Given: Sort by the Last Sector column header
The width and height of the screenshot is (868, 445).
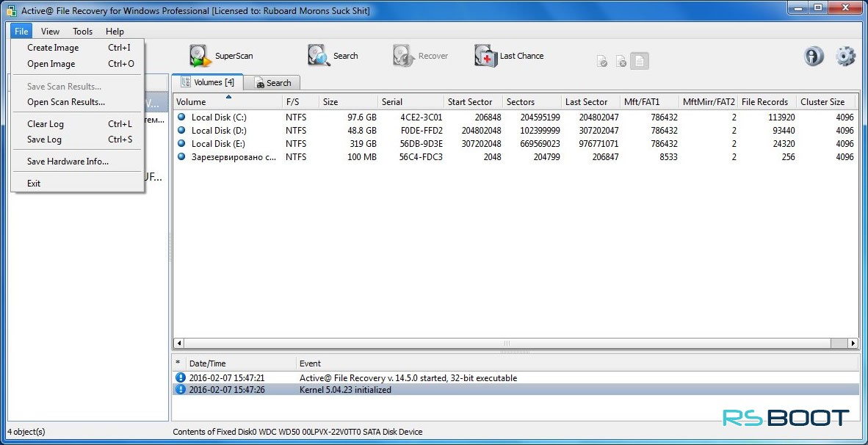Looking at the screenshot, I should click(x=590, y=102).
